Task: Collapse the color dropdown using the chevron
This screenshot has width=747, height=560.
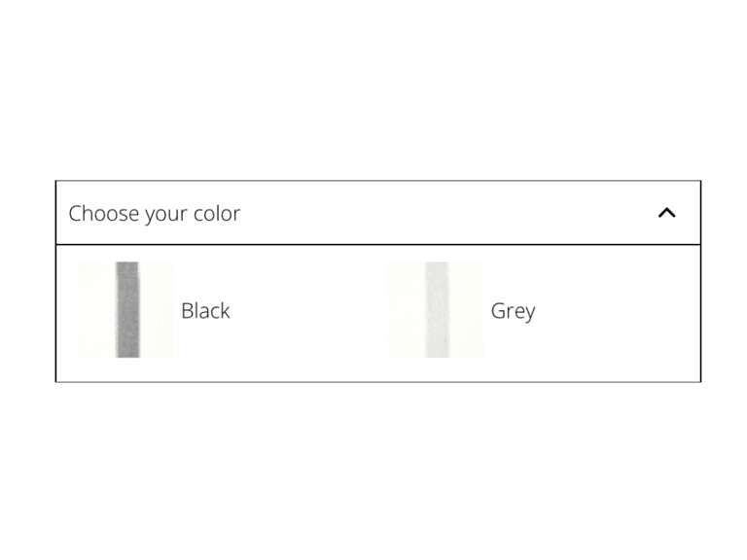Action: [666, 213]
